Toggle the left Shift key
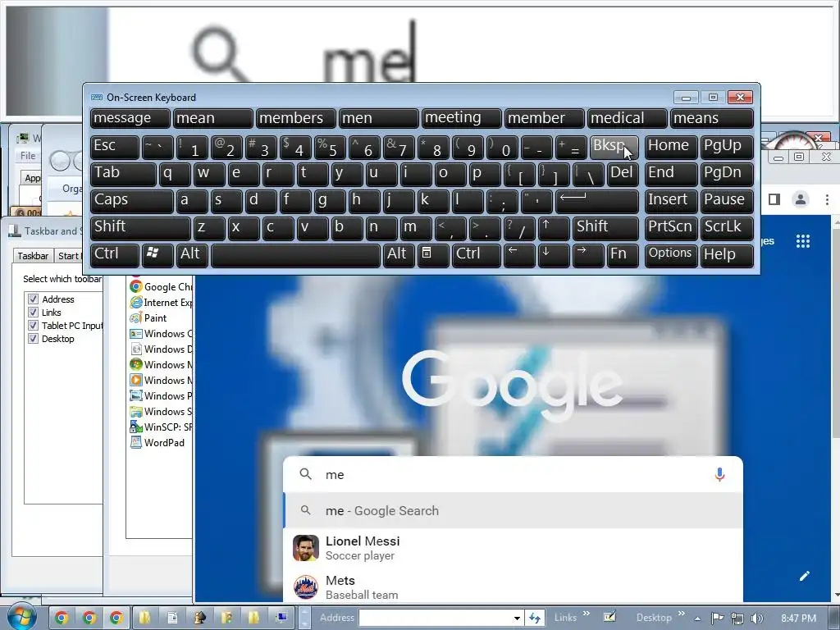840x630 pixels. point(139,228)
